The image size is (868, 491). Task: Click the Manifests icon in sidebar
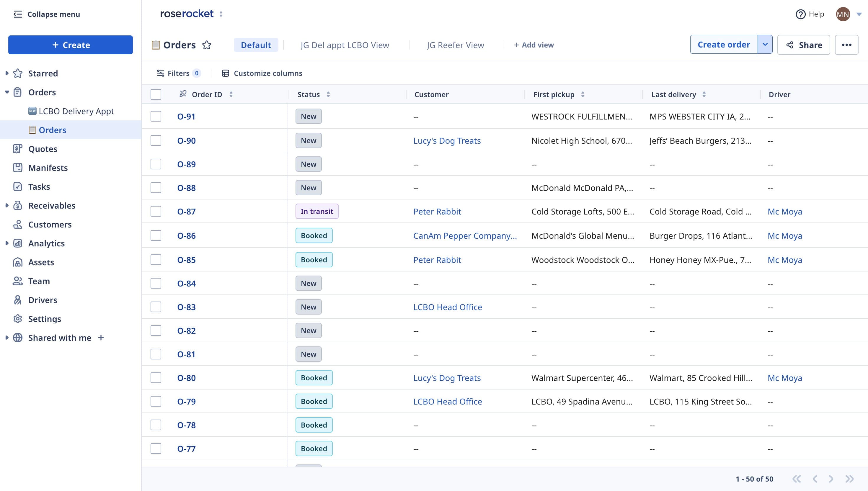pos(18,168)
